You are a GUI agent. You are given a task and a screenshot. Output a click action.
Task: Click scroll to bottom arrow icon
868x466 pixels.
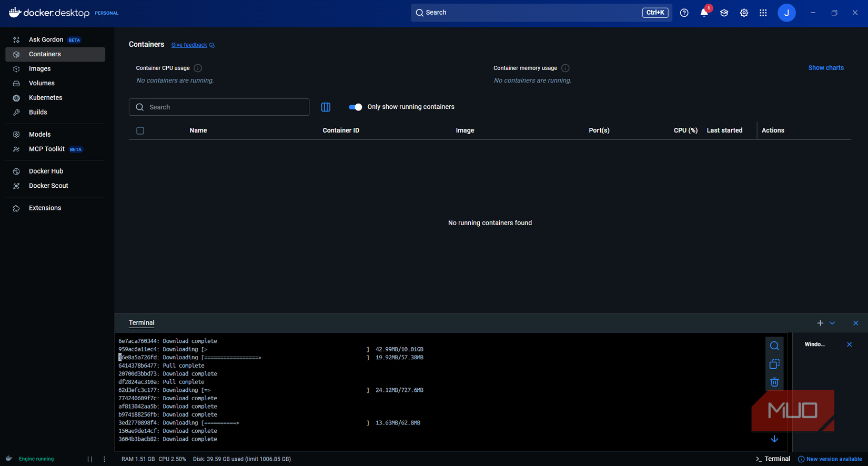click(774, 439)
